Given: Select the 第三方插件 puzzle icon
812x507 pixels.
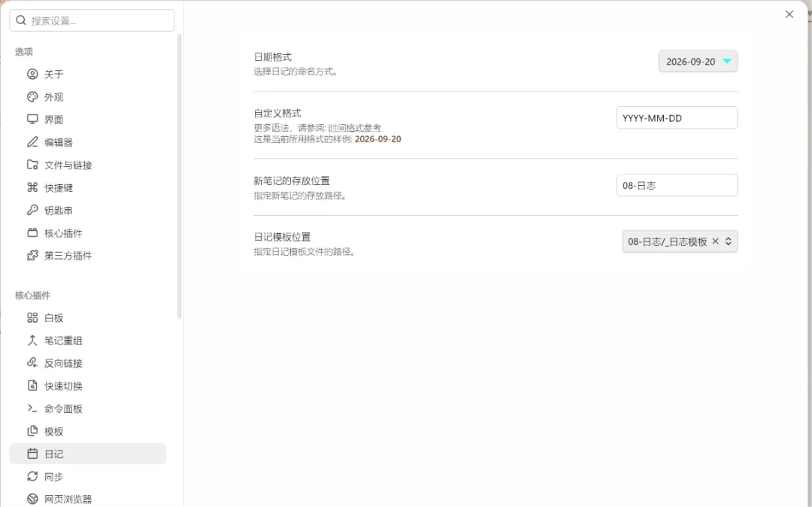Looking at the screenshot, I should click(x=32, y=255).
